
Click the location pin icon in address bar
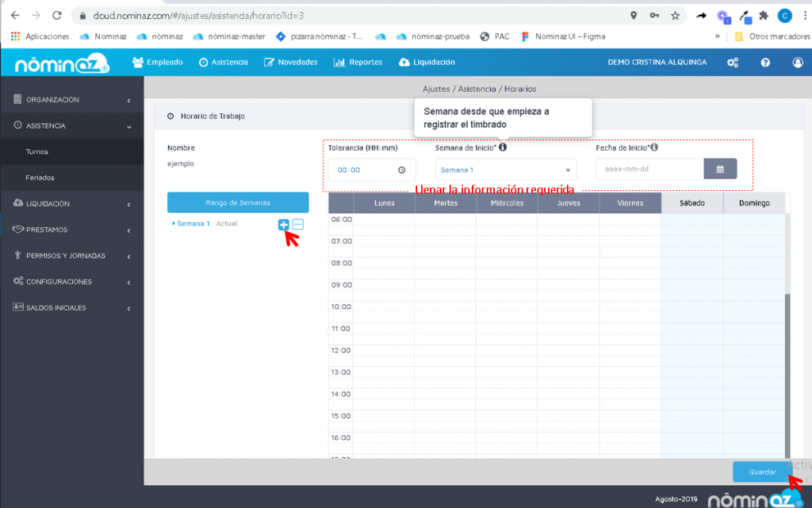point(634,16)
